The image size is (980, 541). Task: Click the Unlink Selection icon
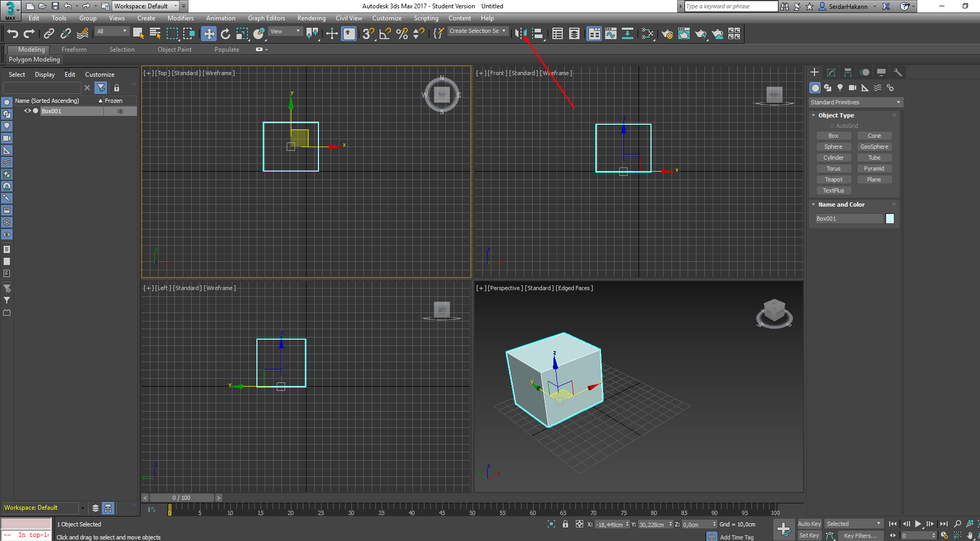click(65, 34)
